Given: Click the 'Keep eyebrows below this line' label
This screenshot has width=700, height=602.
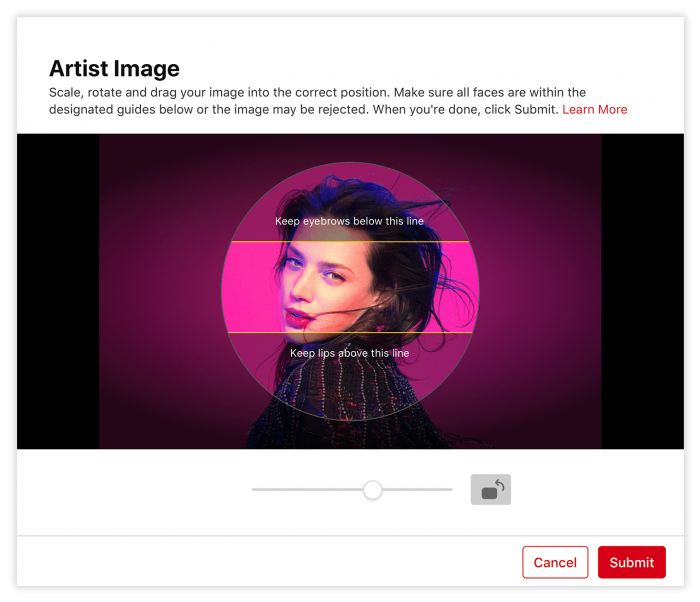Looking at the screenshot, I should point(349,221).
